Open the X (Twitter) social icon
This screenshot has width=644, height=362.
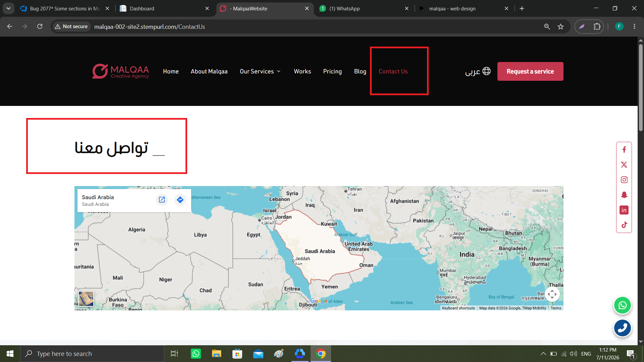[624, 165]
